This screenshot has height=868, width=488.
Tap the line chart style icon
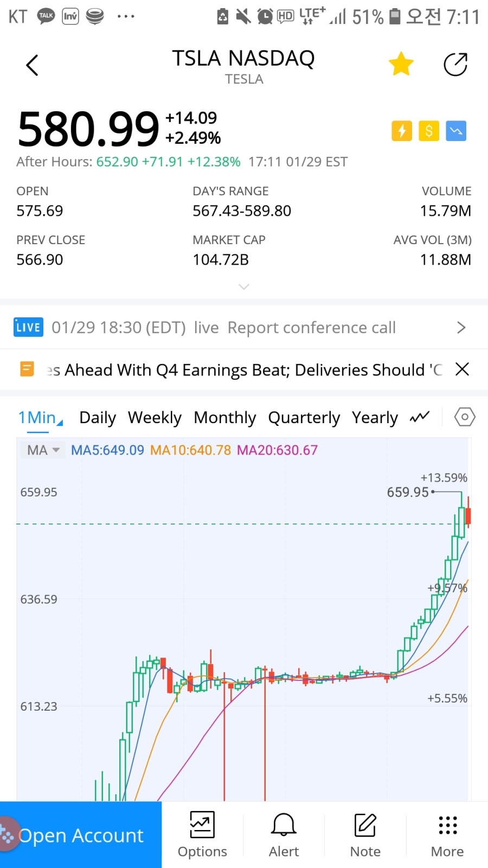coord(420,417)
